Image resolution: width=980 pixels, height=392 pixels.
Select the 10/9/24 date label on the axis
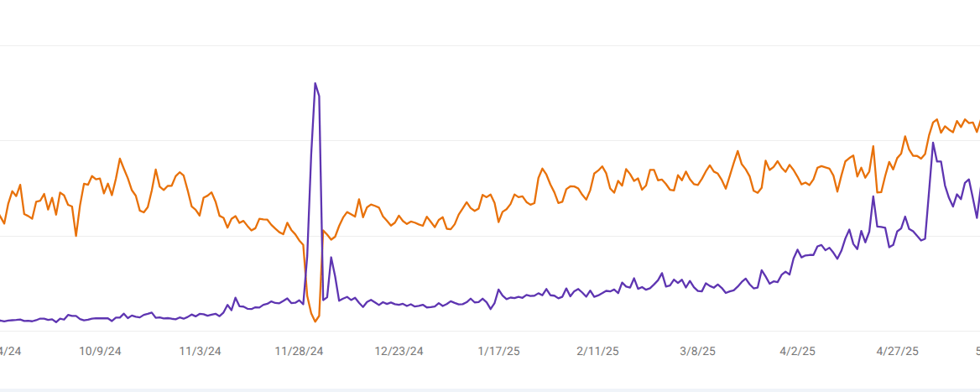(100, 351)
